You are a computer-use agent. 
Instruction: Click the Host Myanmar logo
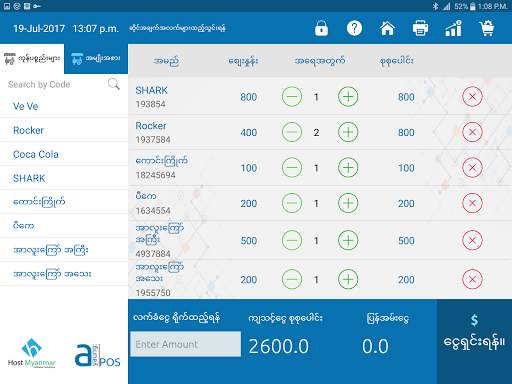pyautogui.click(x=32, y=353)
